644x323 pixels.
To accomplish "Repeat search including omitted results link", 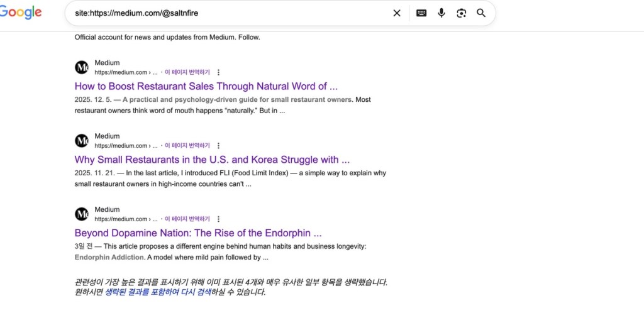I will click(x=158, y=292).
